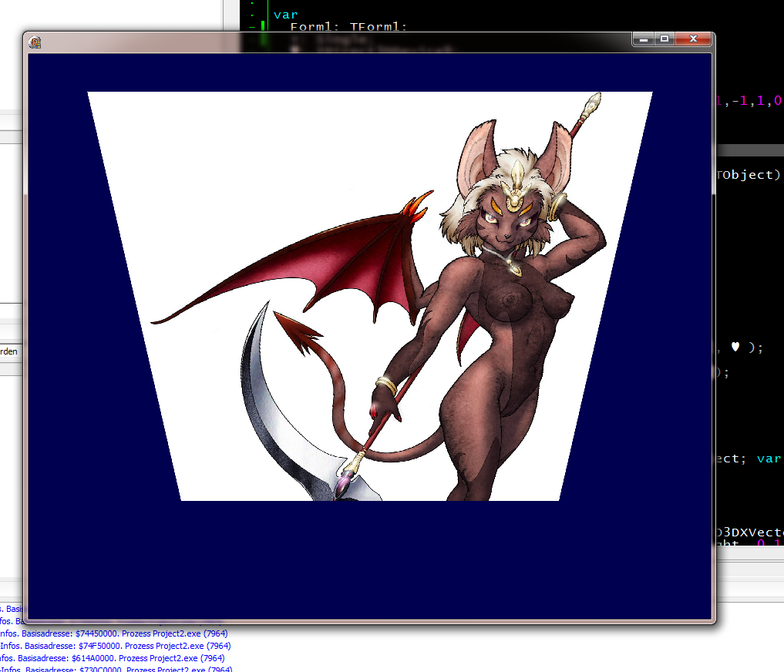Click the gutter dash beside the Form1 line
Image resolution: width=784 pixels, height=672 pixels.
252,28
